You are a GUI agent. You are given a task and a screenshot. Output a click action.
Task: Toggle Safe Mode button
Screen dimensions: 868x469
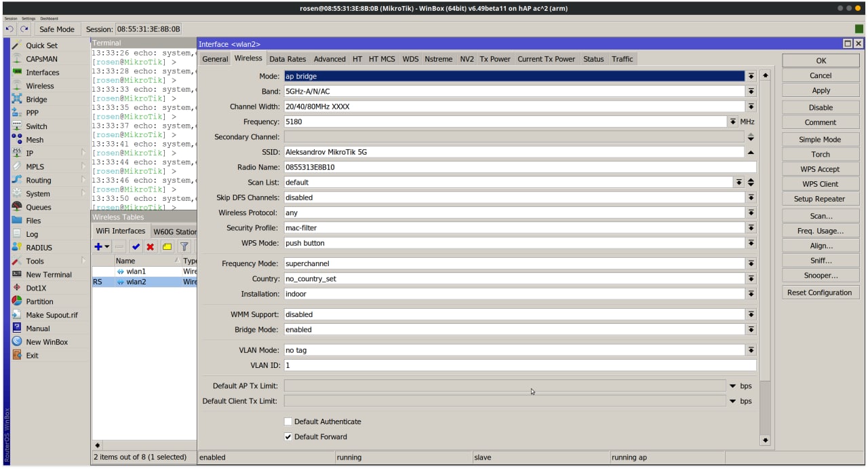point(57,29)
